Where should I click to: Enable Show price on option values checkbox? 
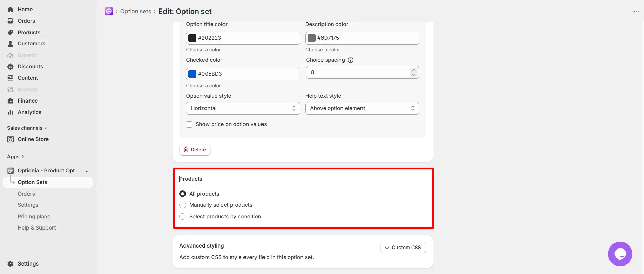[189, 124]
